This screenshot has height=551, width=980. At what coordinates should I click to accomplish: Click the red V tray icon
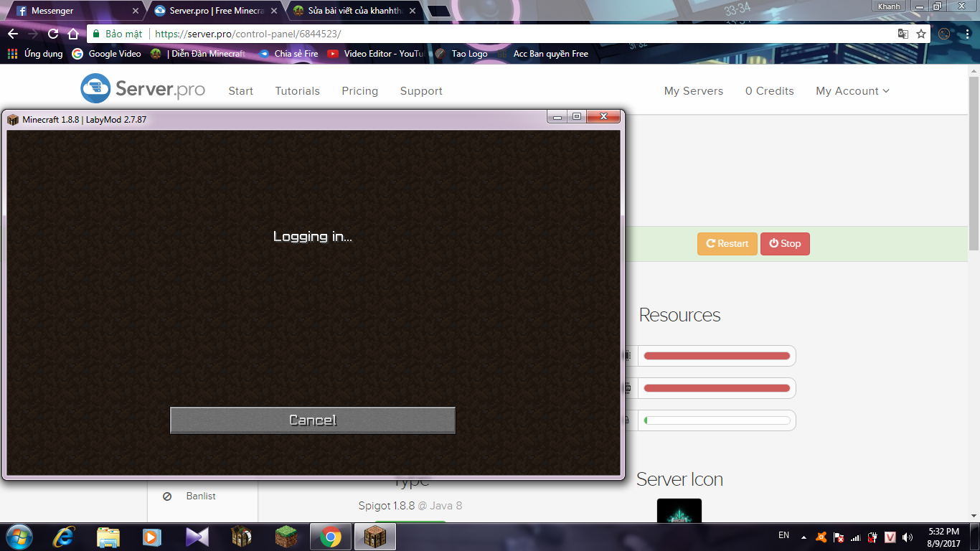tap(890, 537)
